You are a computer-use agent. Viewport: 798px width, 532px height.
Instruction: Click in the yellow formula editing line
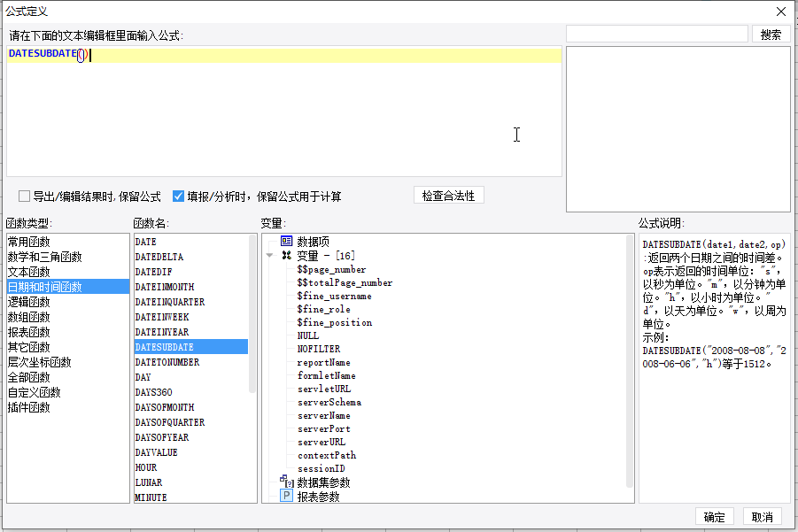(x=284, y=54)
